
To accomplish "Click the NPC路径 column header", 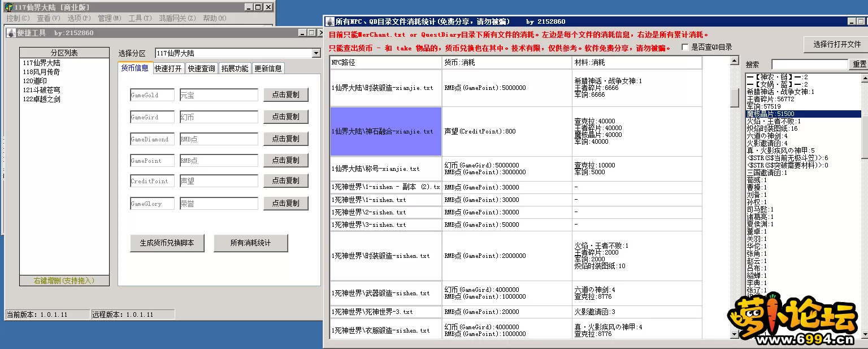I will (385, 62).
